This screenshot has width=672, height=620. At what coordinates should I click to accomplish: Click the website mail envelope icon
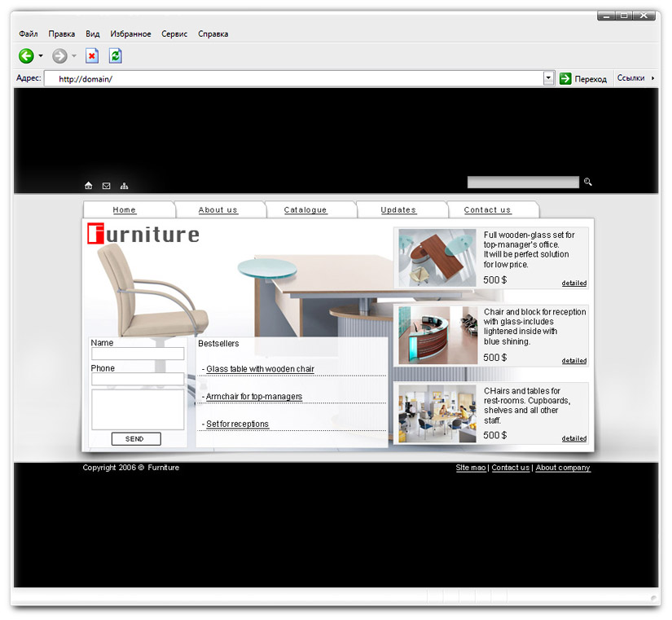click(x=106, y=186)
